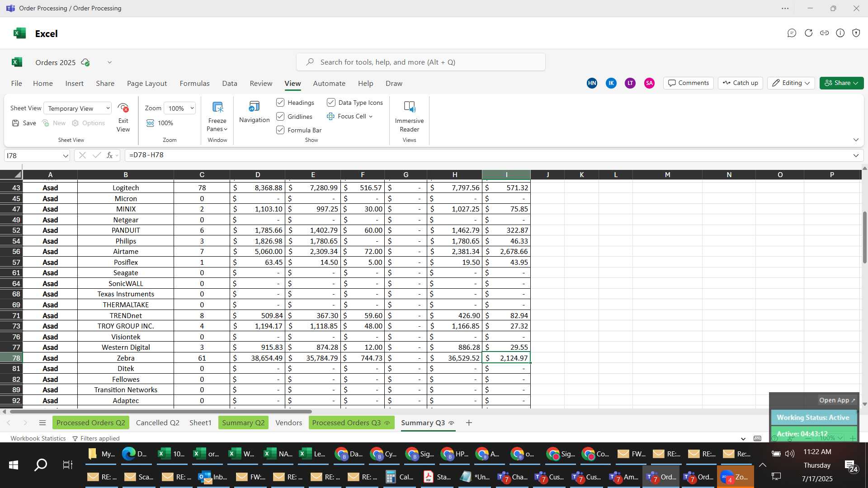
Task: Open all sheets list icon
Action: point(42,422)
